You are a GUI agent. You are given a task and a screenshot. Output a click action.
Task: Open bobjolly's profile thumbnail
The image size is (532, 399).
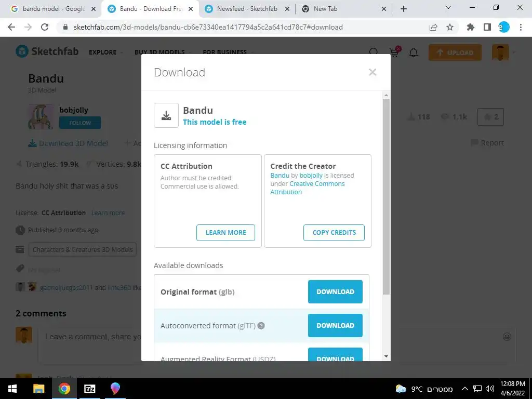click(x=41, y=117)
